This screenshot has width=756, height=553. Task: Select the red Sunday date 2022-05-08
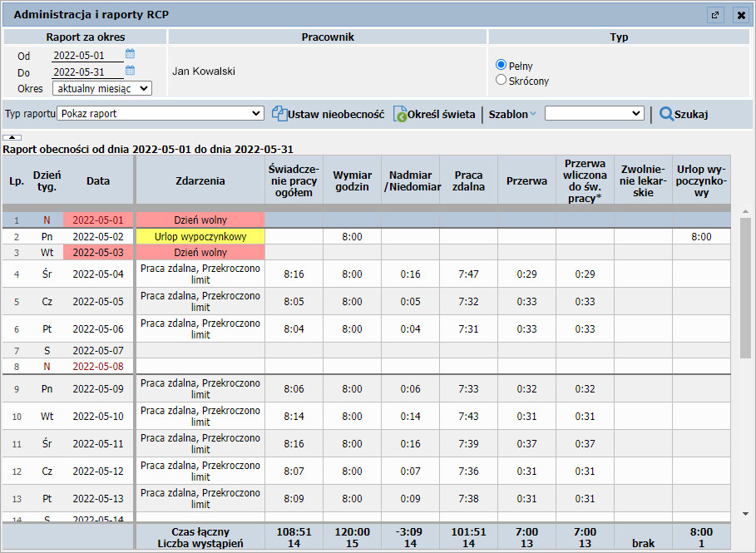98,367
